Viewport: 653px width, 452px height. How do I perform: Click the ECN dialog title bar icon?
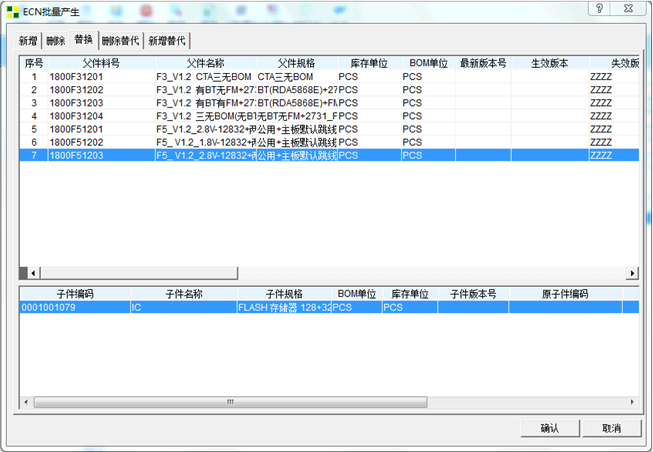pos(11,10)
